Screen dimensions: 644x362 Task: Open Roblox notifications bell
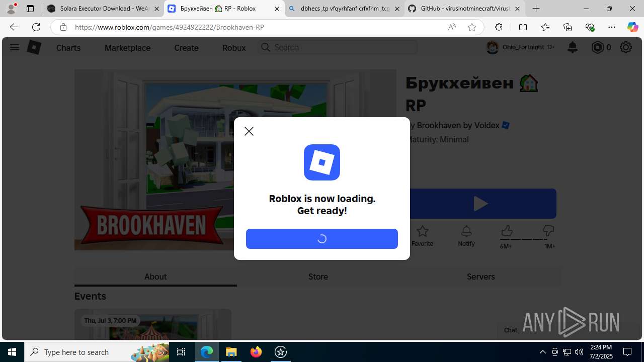(573, 47)
